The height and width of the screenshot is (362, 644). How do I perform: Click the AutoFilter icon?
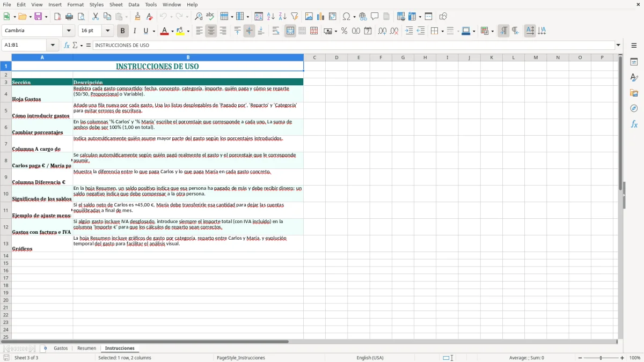[x=295, y=17]
